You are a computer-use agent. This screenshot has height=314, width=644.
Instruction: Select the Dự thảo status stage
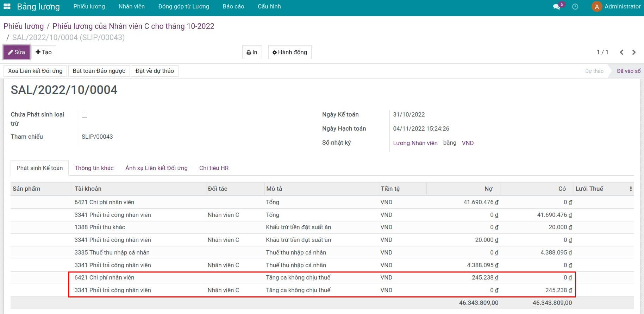click(x=594, y=71)
